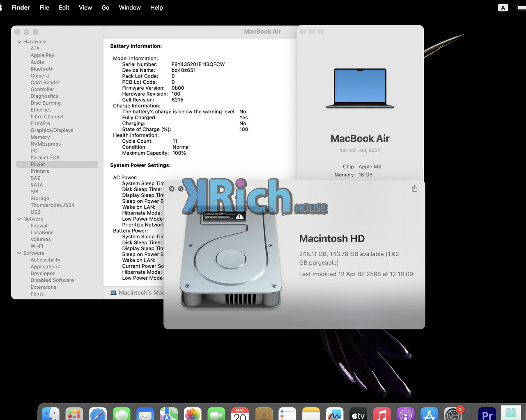Open Launchpad in the Dock
526x420 pixels.
point(74,413)
